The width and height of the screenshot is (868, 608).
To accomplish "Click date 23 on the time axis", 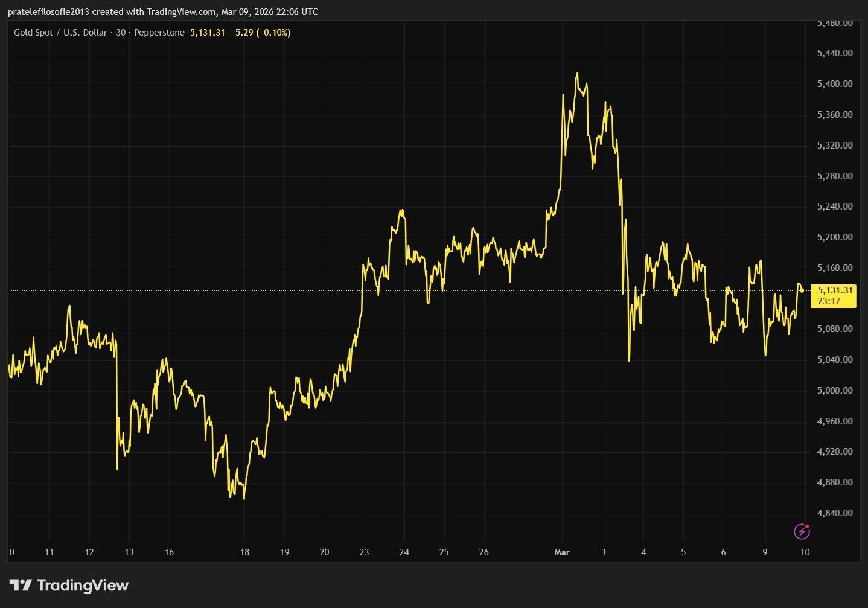I will pos(364,552).
